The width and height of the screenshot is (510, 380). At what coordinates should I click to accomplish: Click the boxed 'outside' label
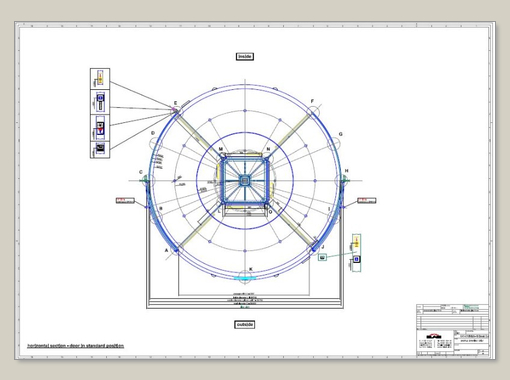click(x=245, y=325)
